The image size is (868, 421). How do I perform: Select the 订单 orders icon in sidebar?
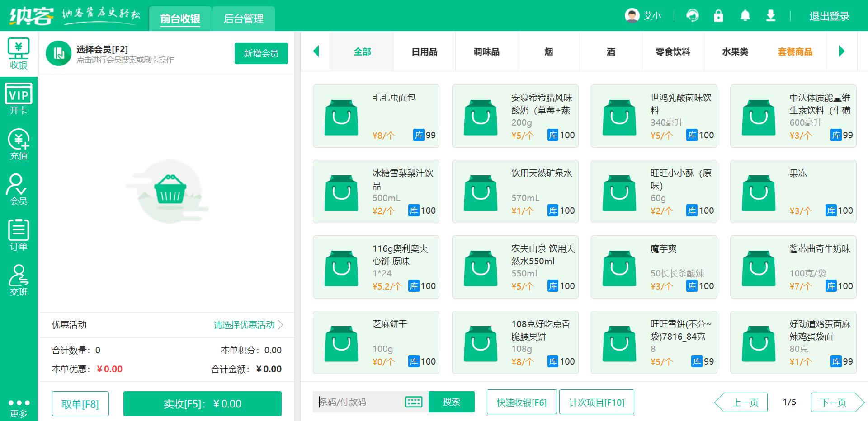pos(18,235)
